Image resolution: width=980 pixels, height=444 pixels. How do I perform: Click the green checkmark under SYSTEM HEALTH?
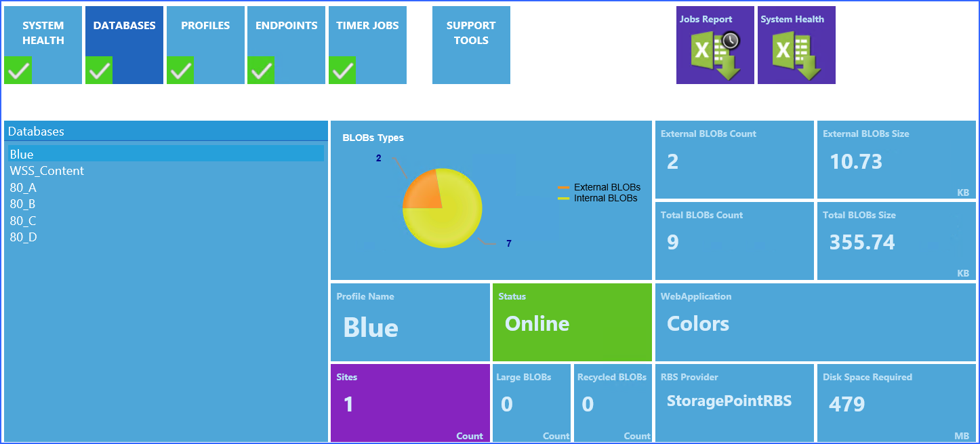[18, 70]
